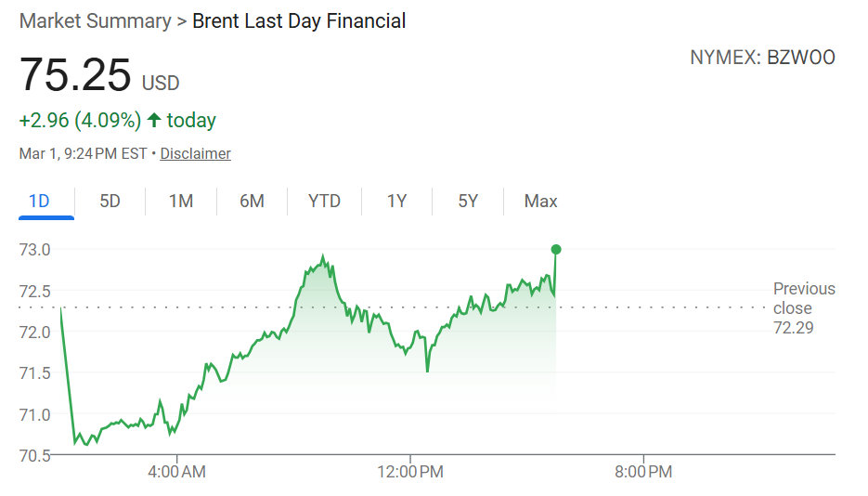
Task: Click the NYMEX: BZWOO ticker label
Action: tap(762, 58)
